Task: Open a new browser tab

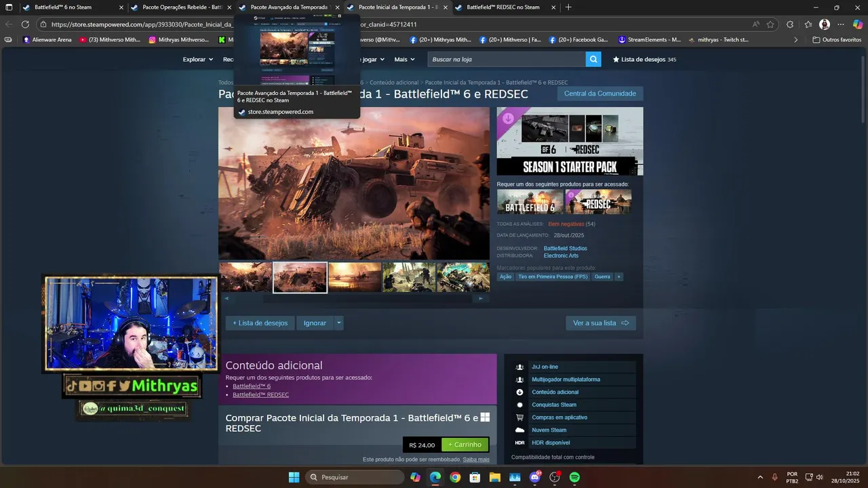Action: point(568,7)
